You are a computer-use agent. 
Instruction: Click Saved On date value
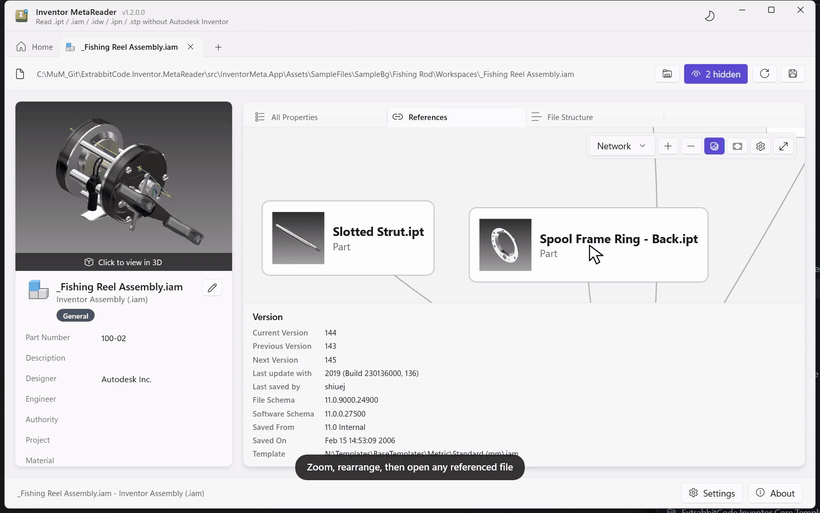pos(360,440)
